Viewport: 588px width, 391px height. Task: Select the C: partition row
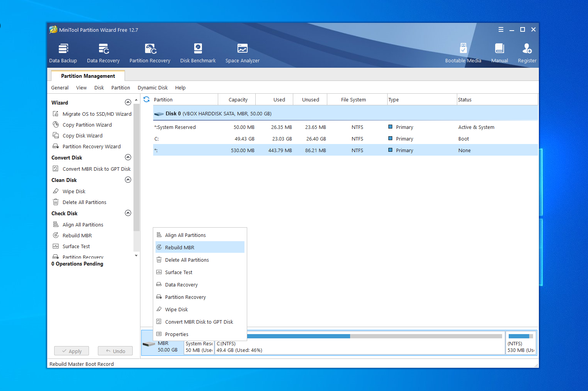[x=345, y=139]
